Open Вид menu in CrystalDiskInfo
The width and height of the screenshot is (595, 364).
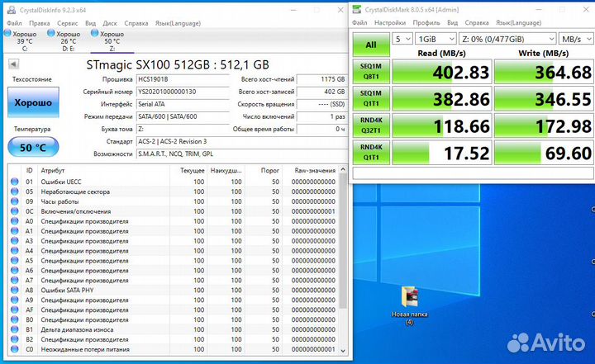(x=90, y=23)
